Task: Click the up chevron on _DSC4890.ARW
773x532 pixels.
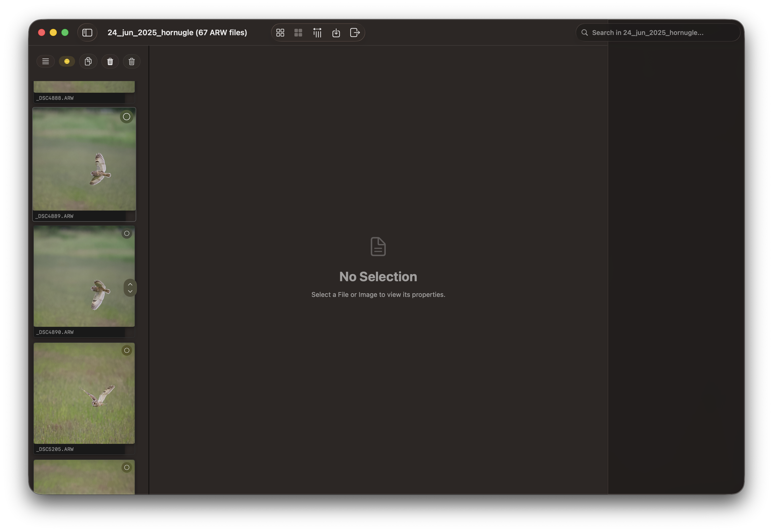Action: tap(130, 284)
